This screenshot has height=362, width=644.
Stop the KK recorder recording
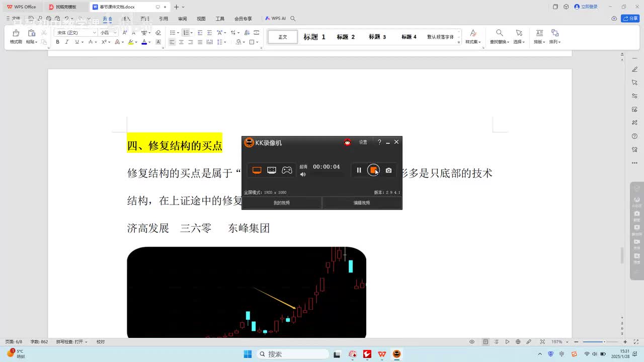coord(373,170)
